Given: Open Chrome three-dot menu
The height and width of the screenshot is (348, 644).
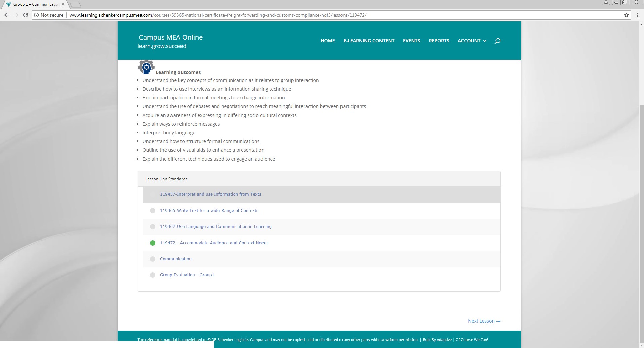Looking at the screenshot, I should pos(637,15).
